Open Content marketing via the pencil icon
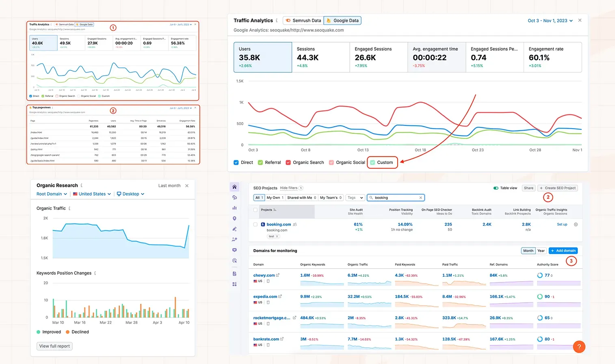 [x=234, y=229]
